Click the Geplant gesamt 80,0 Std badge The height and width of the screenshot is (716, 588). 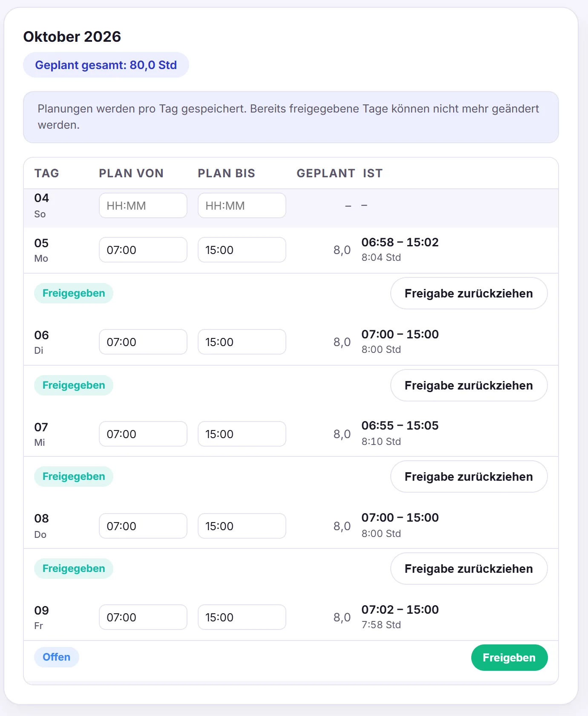pyautogui.click(x=106, y=65)
